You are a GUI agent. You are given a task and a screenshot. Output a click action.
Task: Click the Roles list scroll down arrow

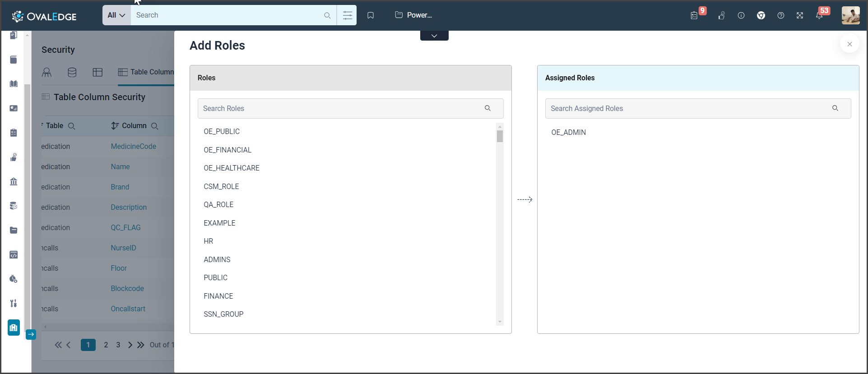tap(500, 322)
